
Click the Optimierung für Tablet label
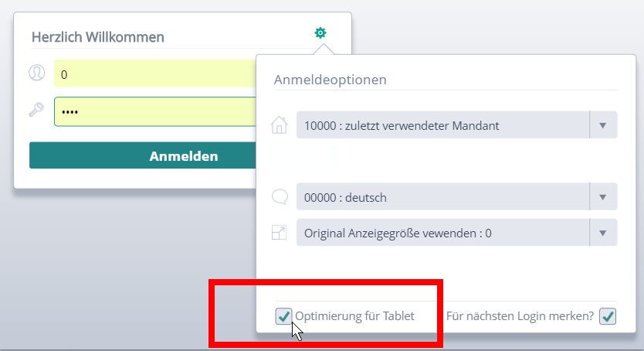point(355,315)
